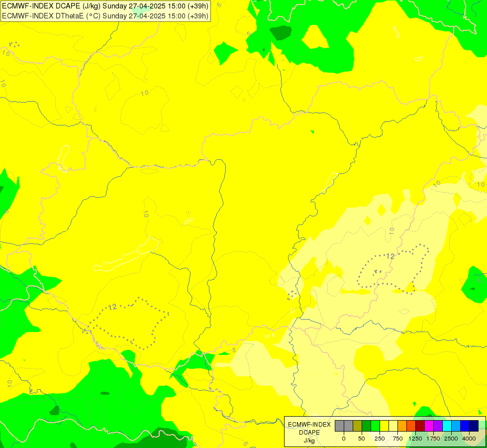Image resolution: width=487 pixels, height=448 pixels.
Task: Select the navy legend swatch
Action: [474, 426]
